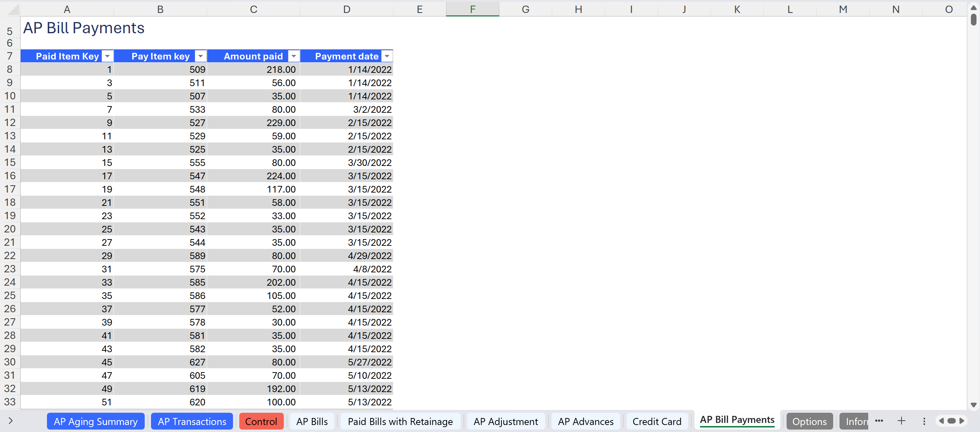This screenshot has height=432, width=980.
Task: Open the Paid Bills with Retainage tab
Action: click(x=400, y=421)
